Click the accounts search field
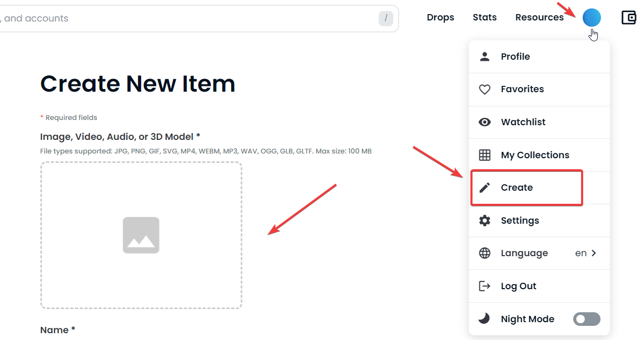The image size is (644, 340). point(199,18)
